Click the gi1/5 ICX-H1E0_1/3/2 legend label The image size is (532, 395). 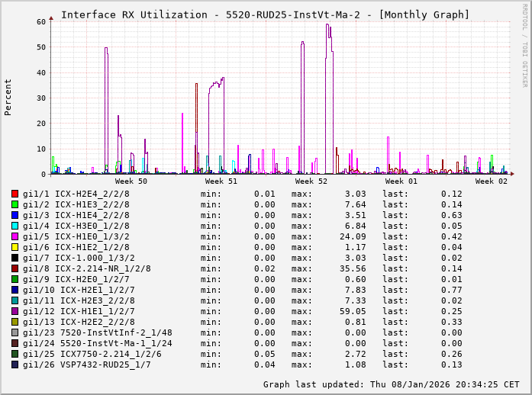coord(76,236)
